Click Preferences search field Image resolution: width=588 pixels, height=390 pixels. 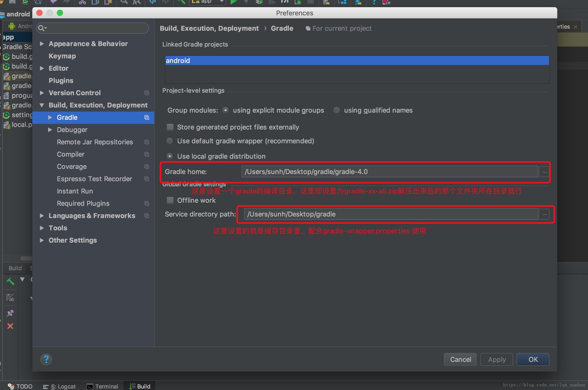(93, 28)
